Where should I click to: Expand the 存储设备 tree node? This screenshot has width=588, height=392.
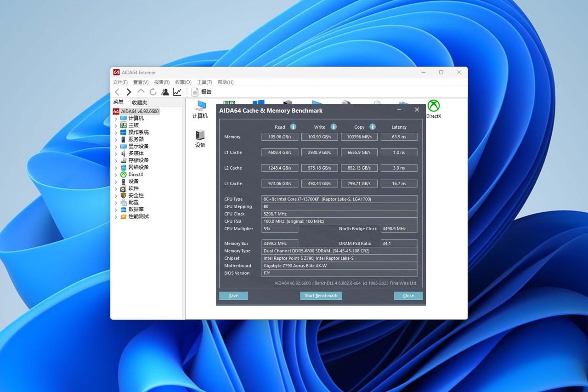coord(116,160)
